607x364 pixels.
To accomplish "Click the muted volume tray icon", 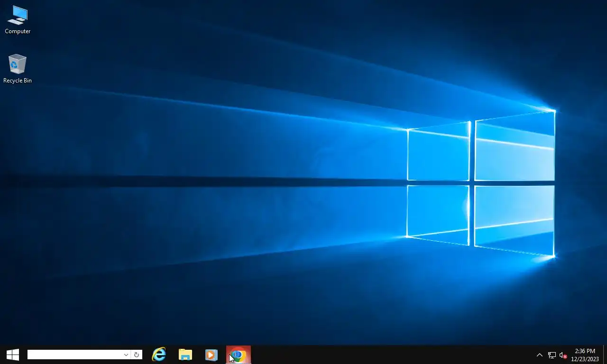I will click(563, 355).
